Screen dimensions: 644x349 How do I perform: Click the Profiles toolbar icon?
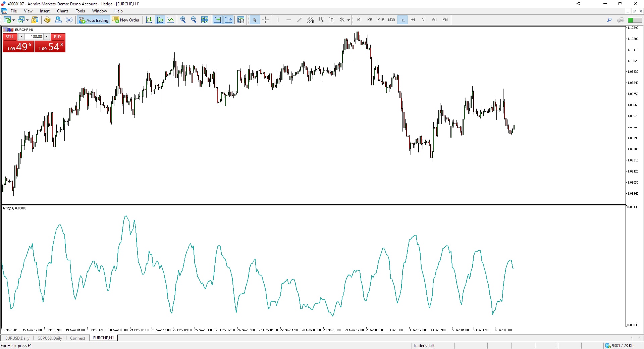(x=21, y=20)
